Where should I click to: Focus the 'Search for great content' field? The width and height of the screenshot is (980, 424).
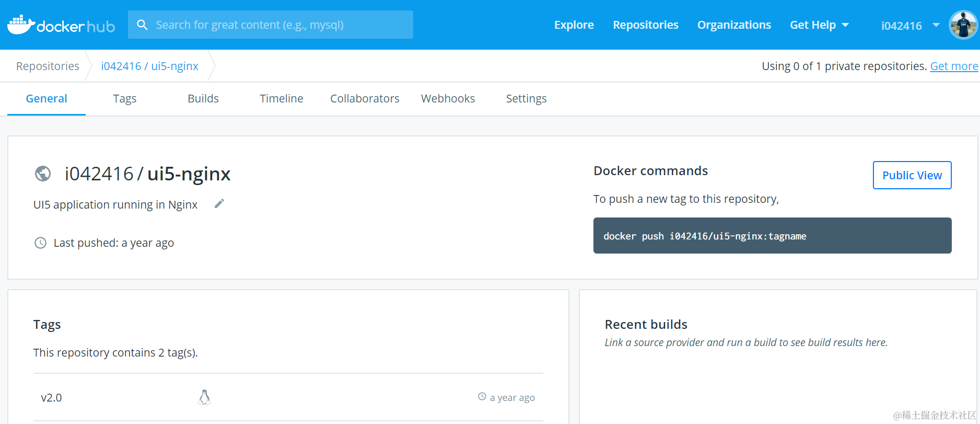click(271, 25)
